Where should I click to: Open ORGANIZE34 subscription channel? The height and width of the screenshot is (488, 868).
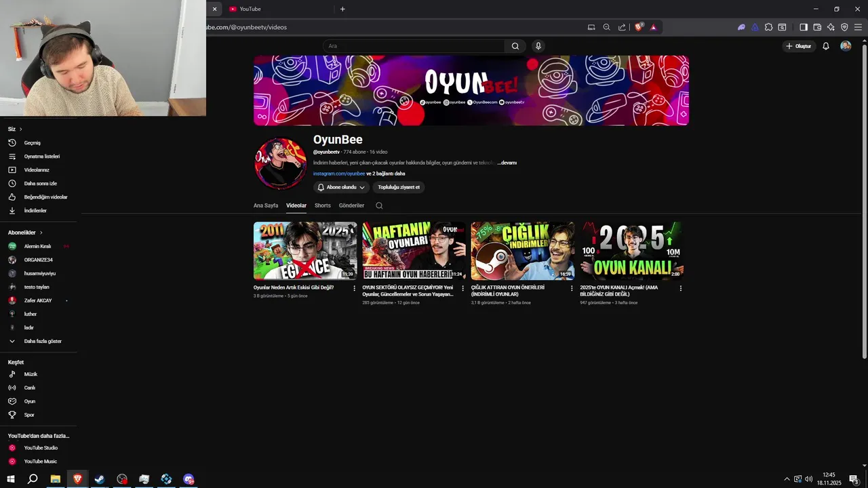point(39,260)
